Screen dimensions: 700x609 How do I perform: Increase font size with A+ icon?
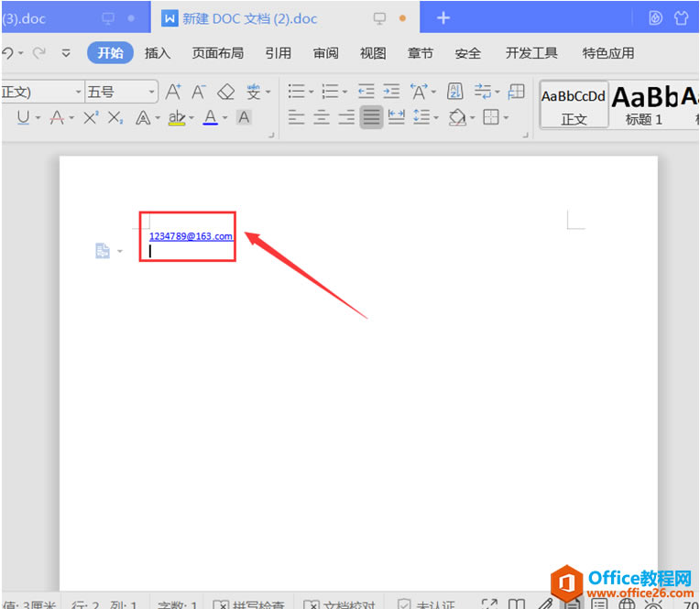point(173,92)
